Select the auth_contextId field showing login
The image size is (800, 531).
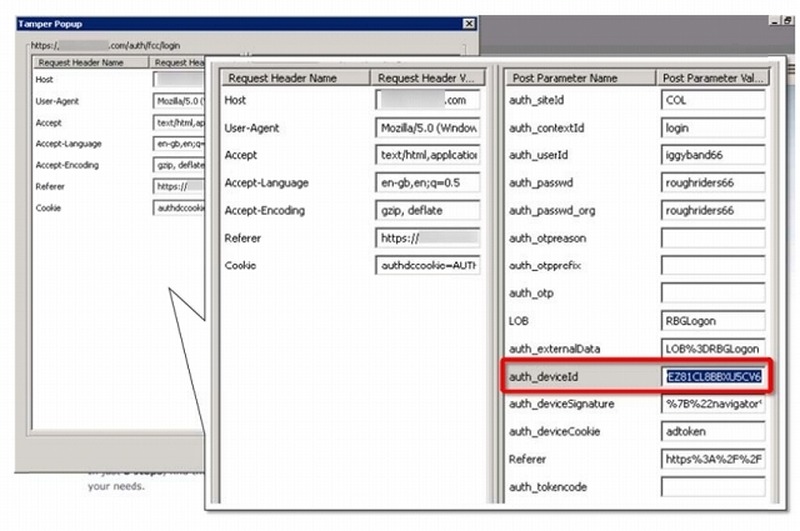713,128
